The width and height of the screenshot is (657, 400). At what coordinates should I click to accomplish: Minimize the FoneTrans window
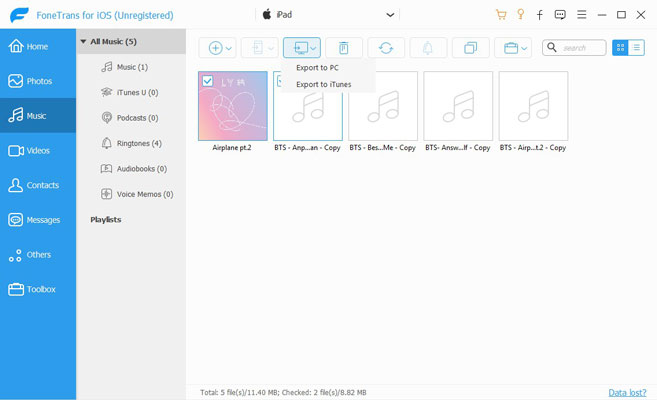602,15
